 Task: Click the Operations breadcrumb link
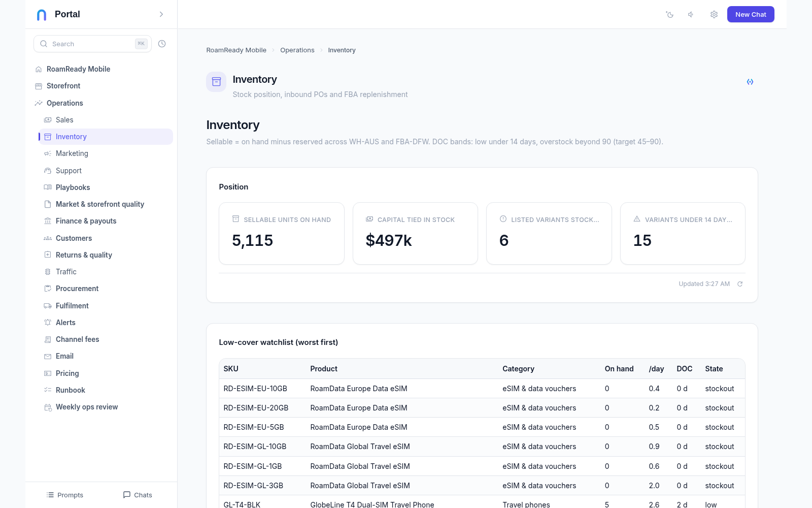[x=297, y=50]
